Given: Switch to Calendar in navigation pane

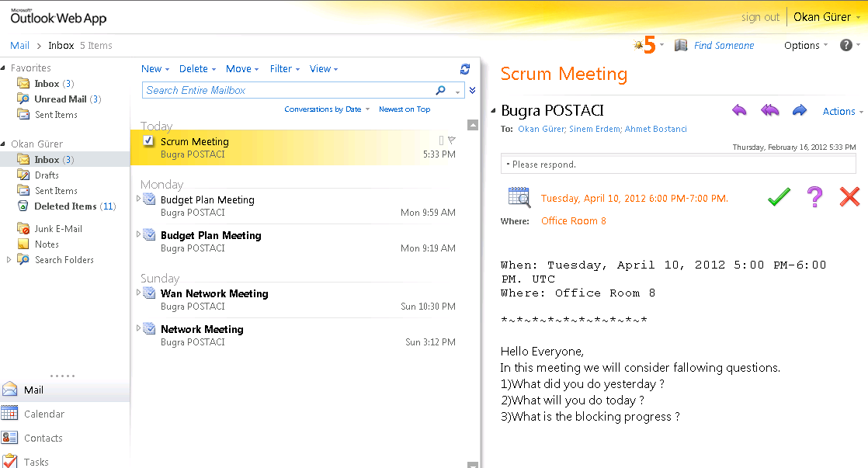Looking at the screenshot, I should tap(43, 414).
